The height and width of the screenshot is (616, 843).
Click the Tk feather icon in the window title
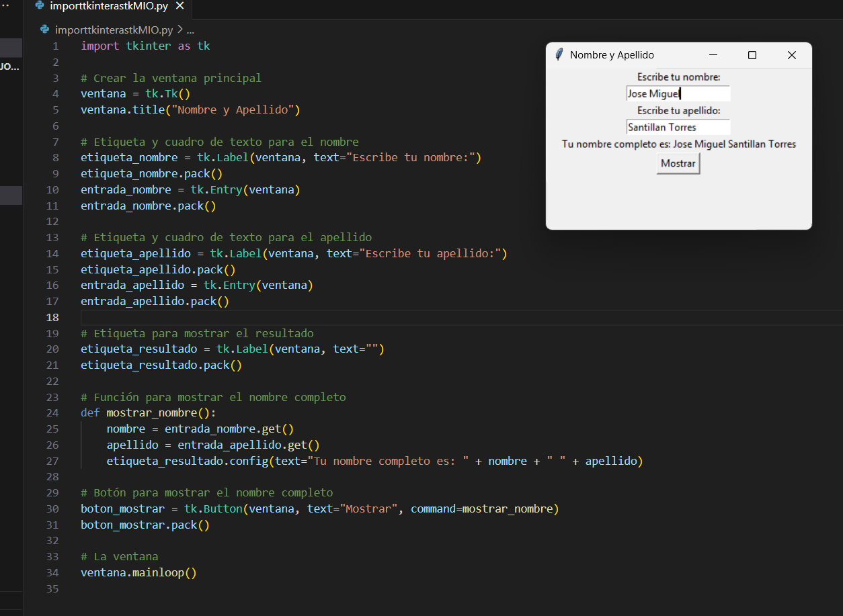click(559, 55)
